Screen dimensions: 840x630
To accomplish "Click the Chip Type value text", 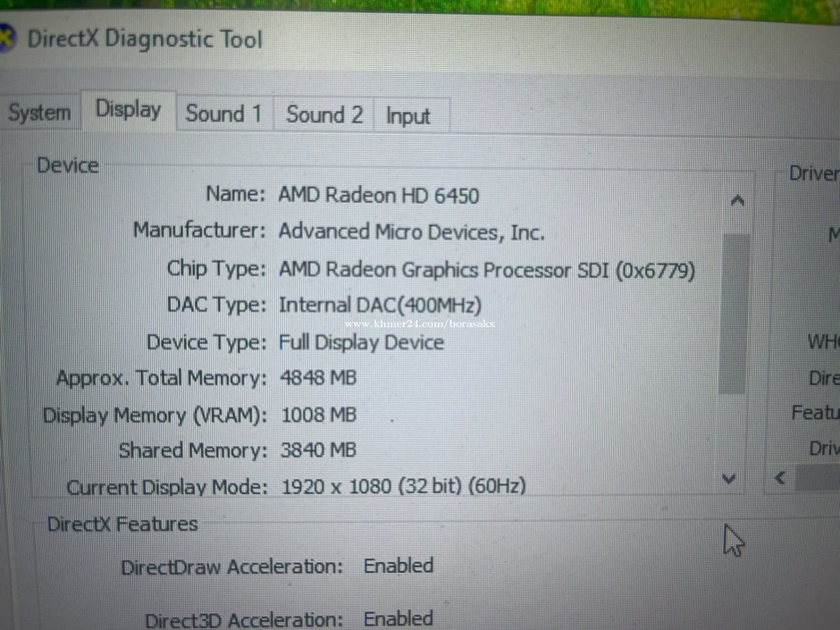I will point(486,270).
